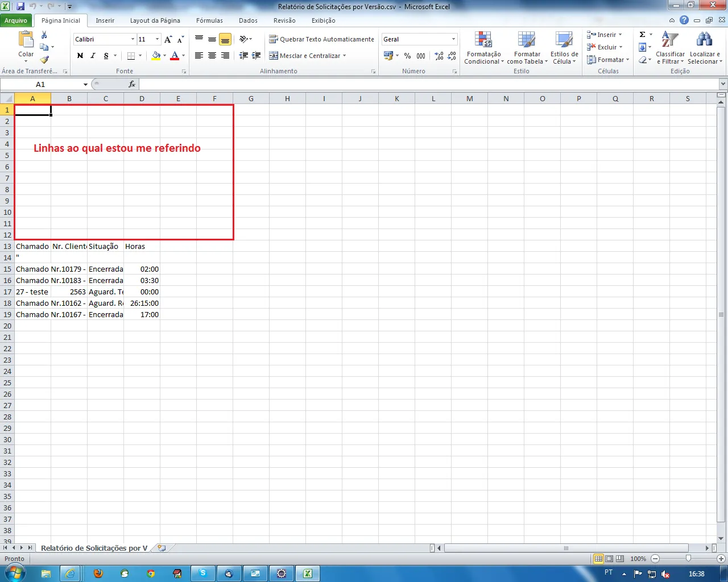Toggle bold (N) formatting

coord(80,56)
